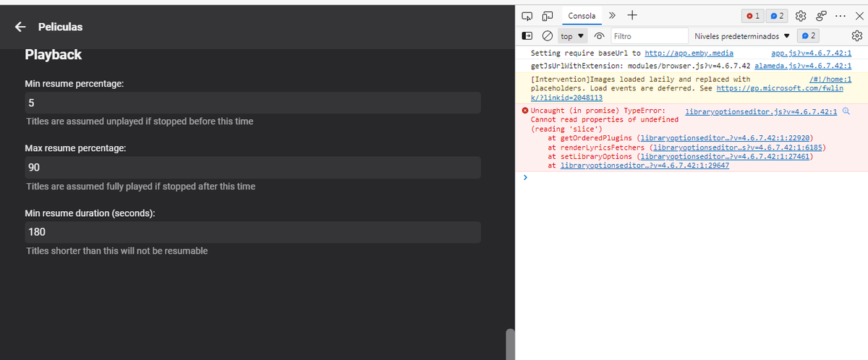Open the app.js?v=4.6.7.42:1 source link
The width and height of the screenshot is (868, 360).
click(x=812, y=53)
